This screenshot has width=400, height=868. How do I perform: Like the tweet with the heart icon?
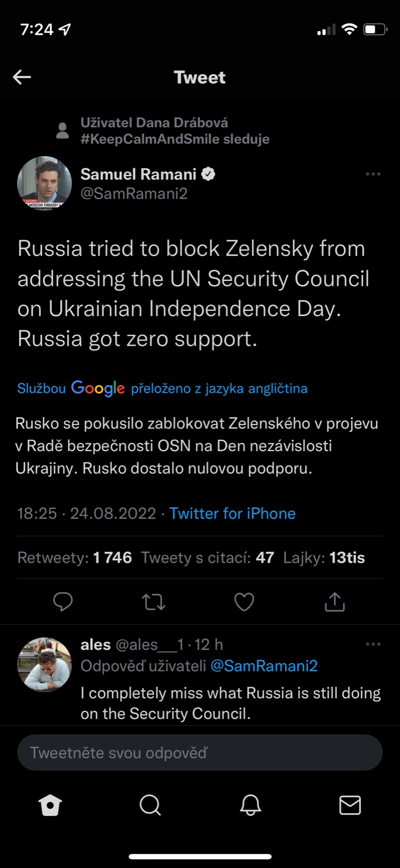click(244, 602)
